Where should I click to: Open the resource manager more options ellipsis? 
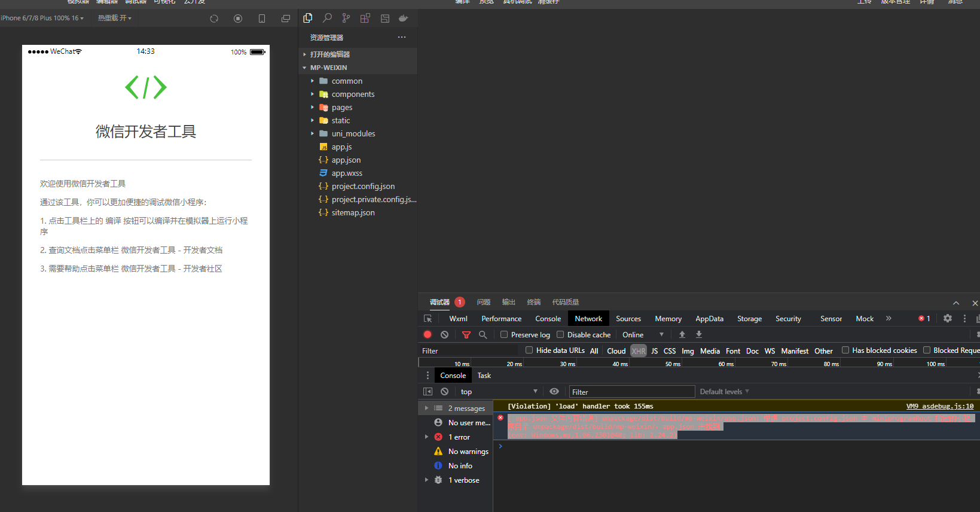click(x=402, y=37)
